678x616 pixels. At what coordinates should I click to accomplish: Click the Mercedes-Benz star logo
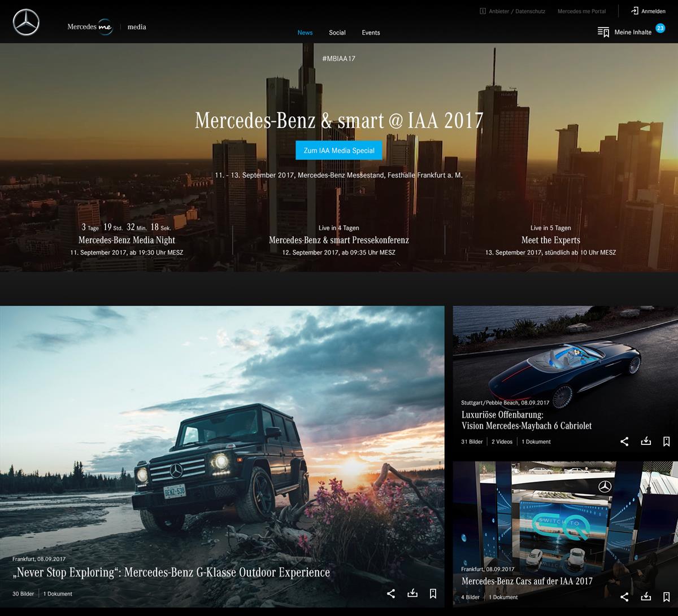[26, 23]
